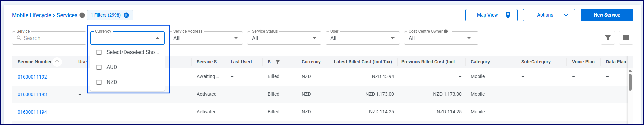Click the New Service button

coord(607,15)
